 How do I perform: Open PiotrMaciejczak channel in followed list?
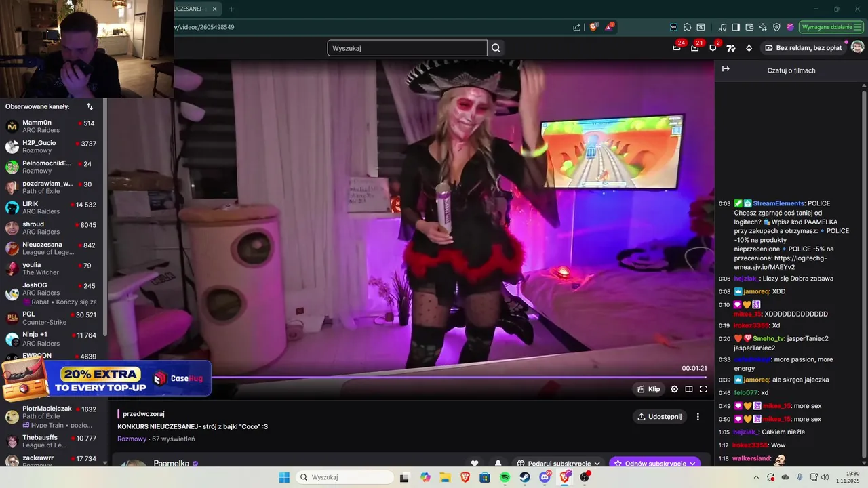tap(52, 416)
